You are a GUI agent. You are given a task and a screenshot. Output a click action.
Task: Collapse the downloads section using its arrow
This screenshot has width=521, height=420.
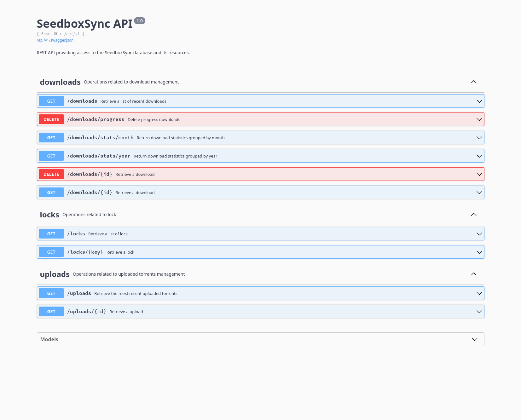(x=473, y=82)
